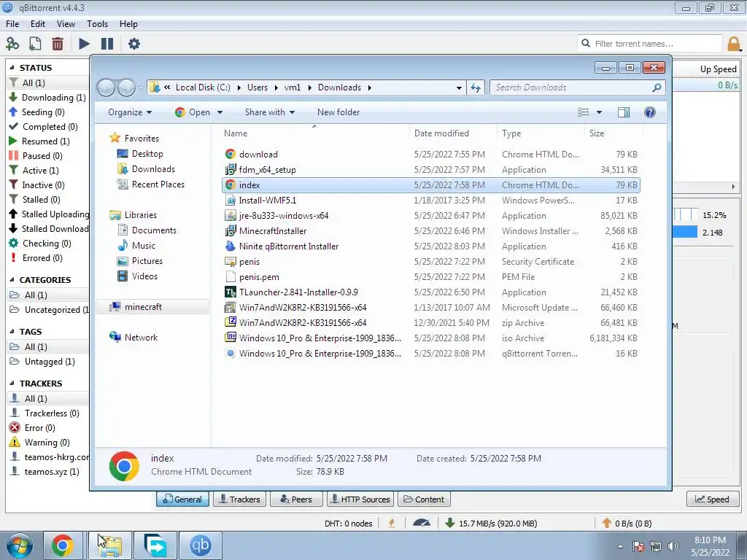This screenshot has height=560, width=747.
Task: Click the Resume play icon in qBittorrent toolbar
Action: point(84,44)
